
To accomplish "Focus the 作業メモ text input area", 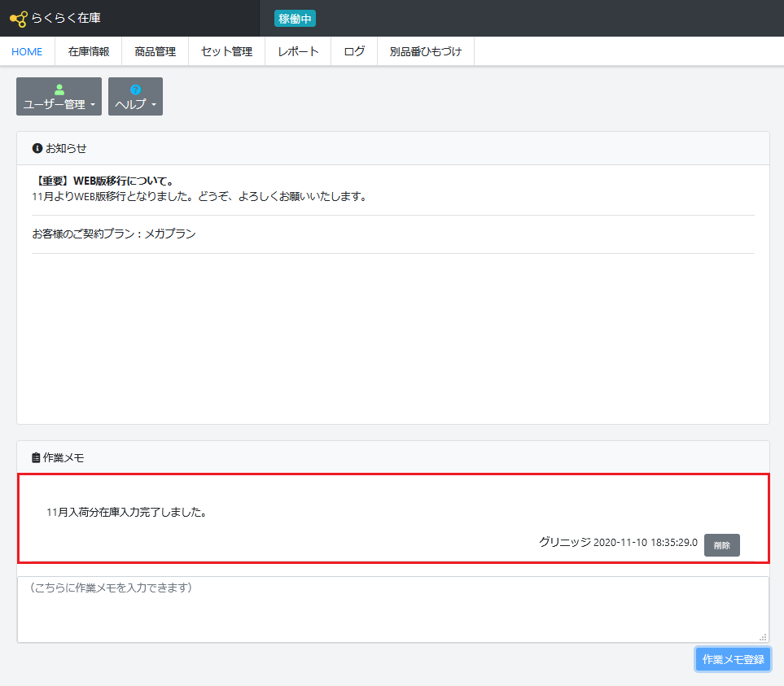I will pyautogui.click(x=393, y=610).
